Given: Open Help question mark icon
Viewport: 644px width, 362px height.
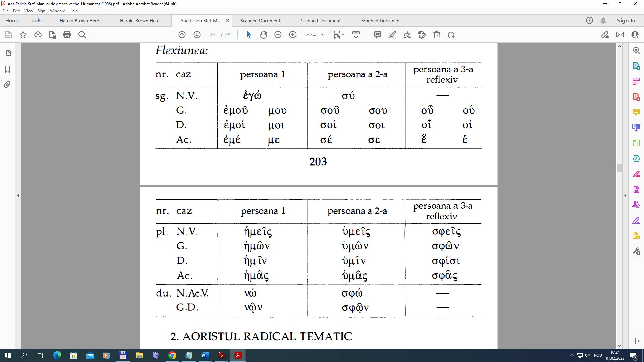Looking at the screenshot, I should pos(589,21).
